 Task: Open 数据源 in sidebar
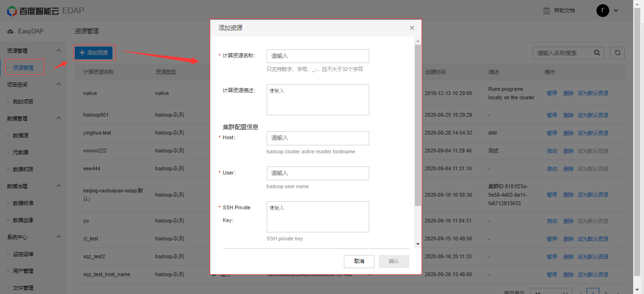click(20, 135)
